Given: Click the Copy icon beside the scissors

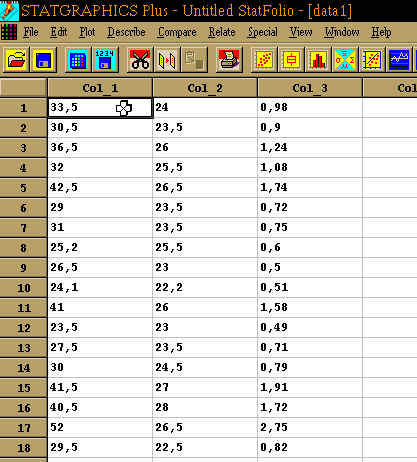Looking at the screenshot, I should pos(167,60).
